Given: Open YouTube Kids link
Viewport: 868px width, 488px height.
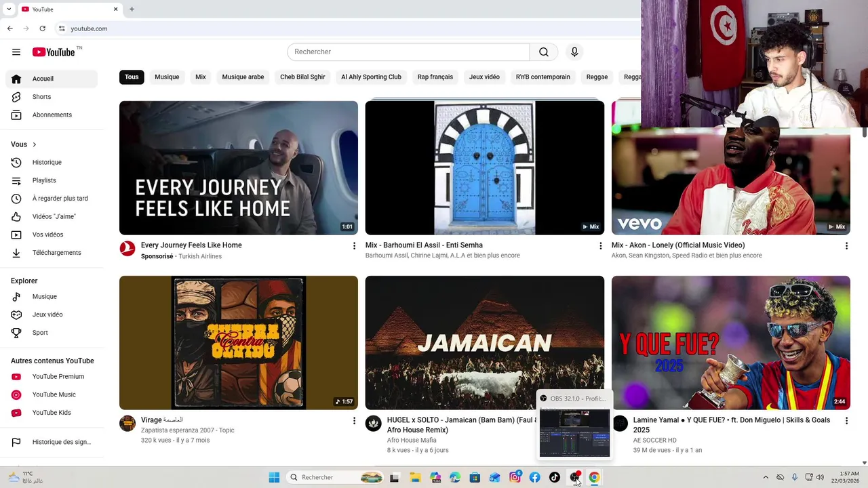Looking at the screenshot, I should click(x=52, y=413).
